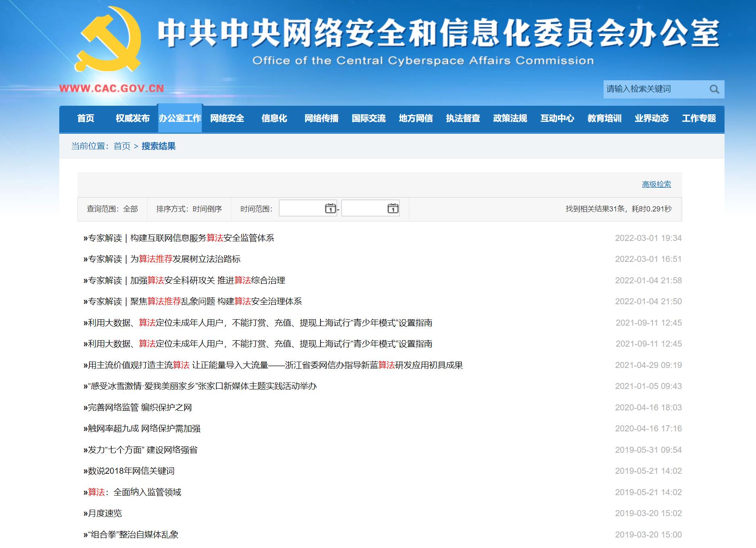The image size is (756, 548).
Task: Go to the 网络安全 menu item
Action: (227, 118)
